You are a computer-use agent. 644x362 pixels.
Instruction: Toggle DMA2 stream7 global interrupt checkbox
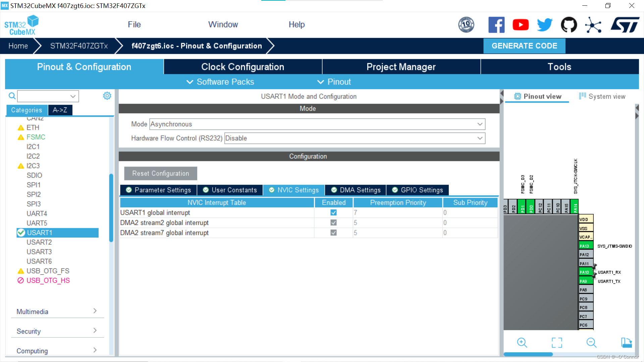click(333, 233)
